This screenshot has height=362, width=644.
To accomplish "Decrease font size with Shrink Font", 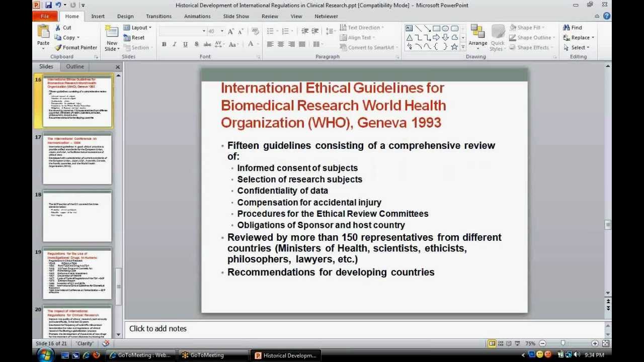I will pos(242,31).
